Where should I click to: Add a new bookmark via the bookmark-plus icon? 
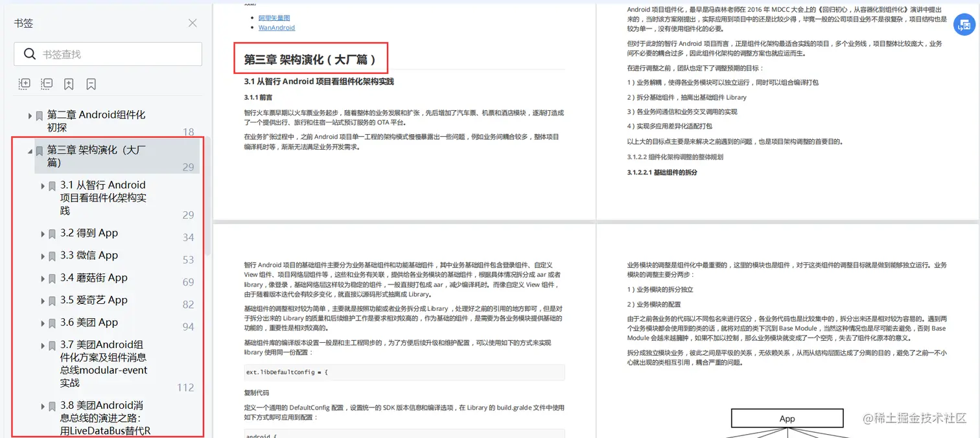point(68,84)
